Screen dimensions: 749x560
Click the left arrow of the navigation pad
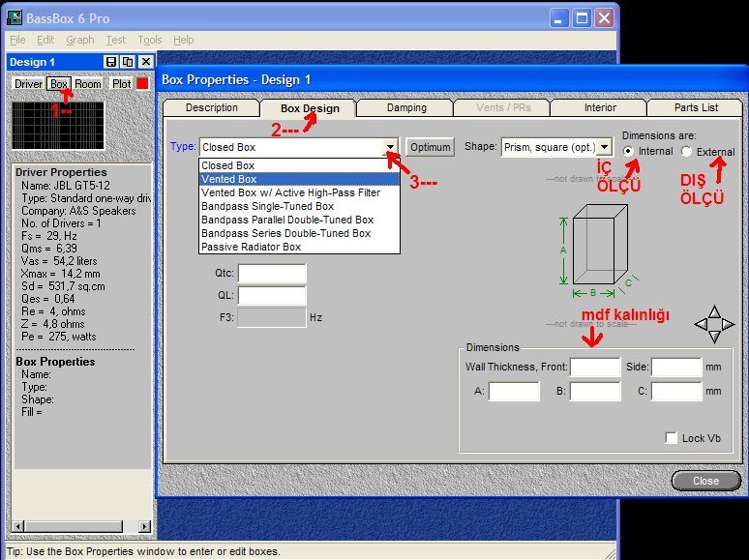coord(702,324)
